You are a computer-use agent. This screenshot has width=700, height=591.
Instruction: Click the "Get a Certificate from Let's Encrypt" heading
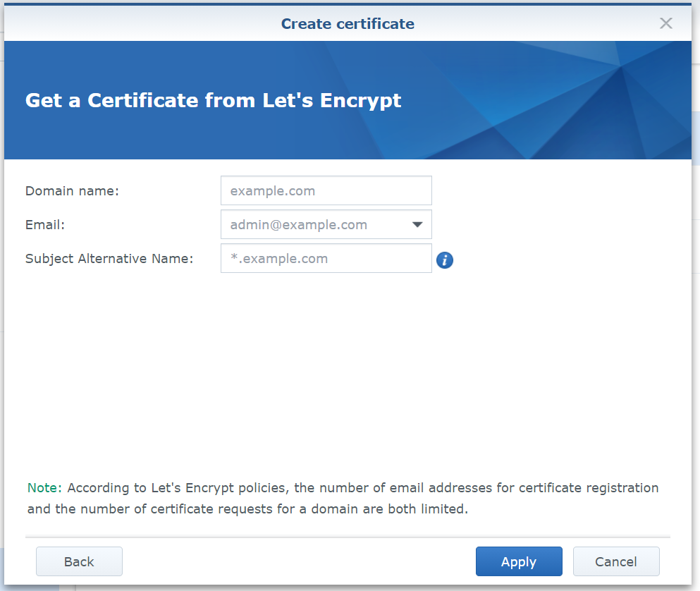click(213, 100)
